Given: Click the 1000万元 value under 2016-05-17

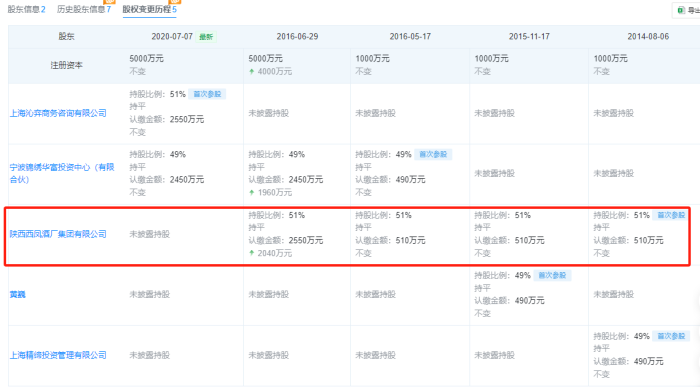Looking at the screenshot, I should click(372, 58).
